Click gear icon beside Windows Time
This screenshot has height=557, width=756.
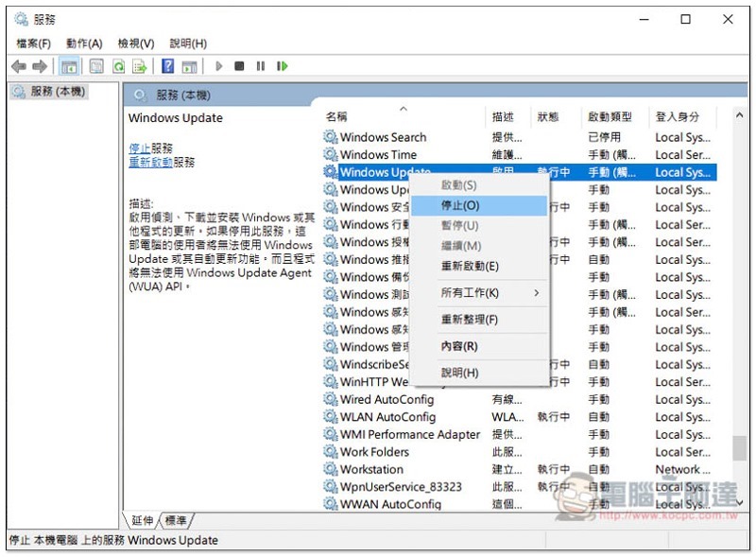(330, 155)
